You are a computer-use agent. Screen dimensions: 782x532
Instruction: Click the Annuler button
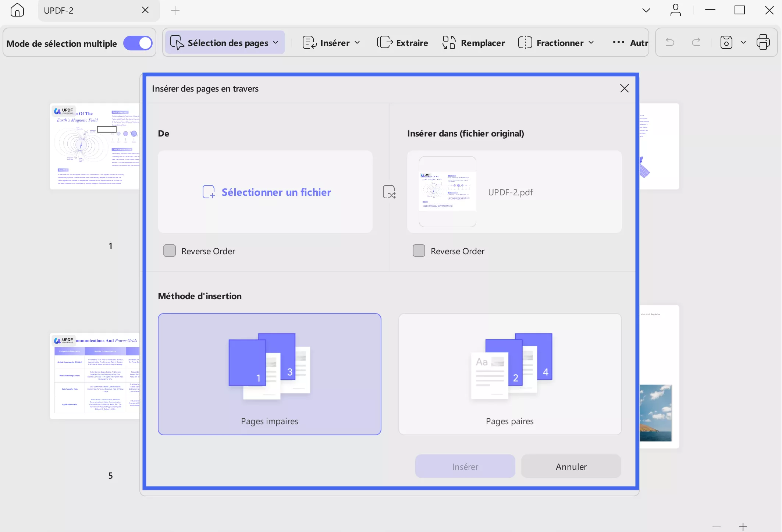pyautogui.click(x=571, y=467)
